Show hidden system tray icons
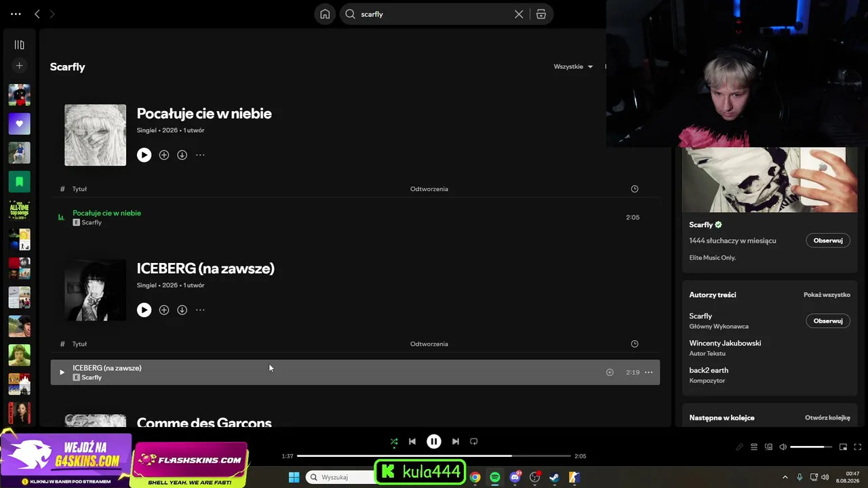Image resolution: width=868 pixels, height=488 pixels. coord(785,477)
